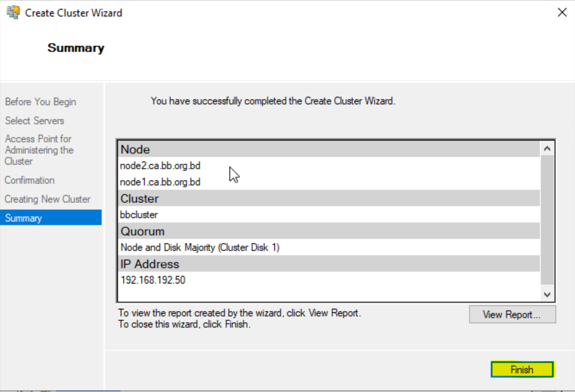Click the bbcluster cluster name entry
This screenshot has height=392, width=575.
point(139,215)
